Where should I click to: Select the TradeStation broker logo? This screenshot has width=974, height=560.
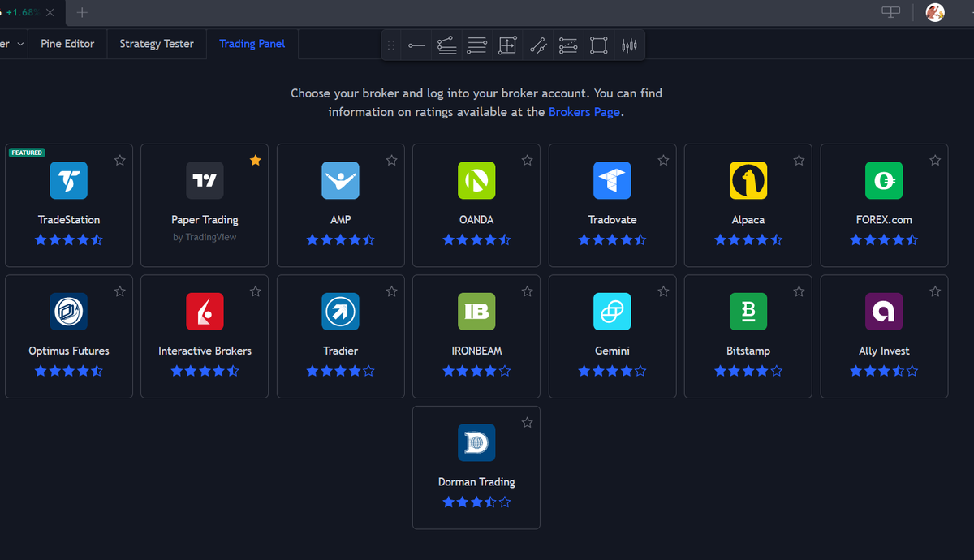click(68, 180)
